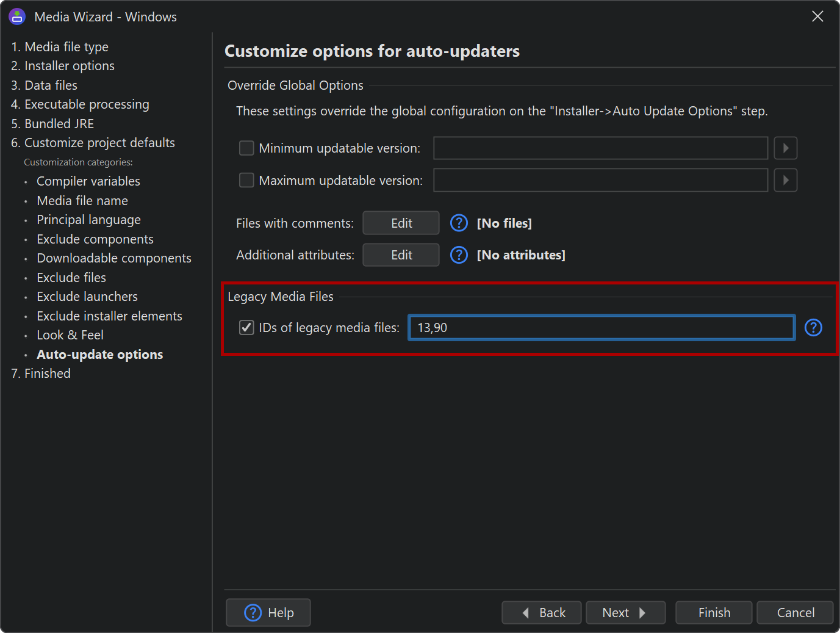Open help for legacy media file IDs
This screenshot has height=633, width=840.
(x=813, y=328)
